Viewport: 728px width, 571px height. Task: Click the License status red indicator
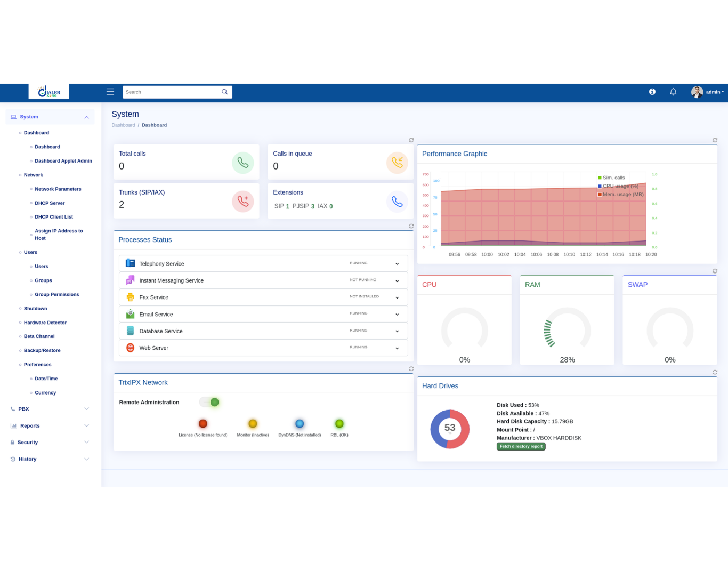pyautogui.click(x=203, y=424)
